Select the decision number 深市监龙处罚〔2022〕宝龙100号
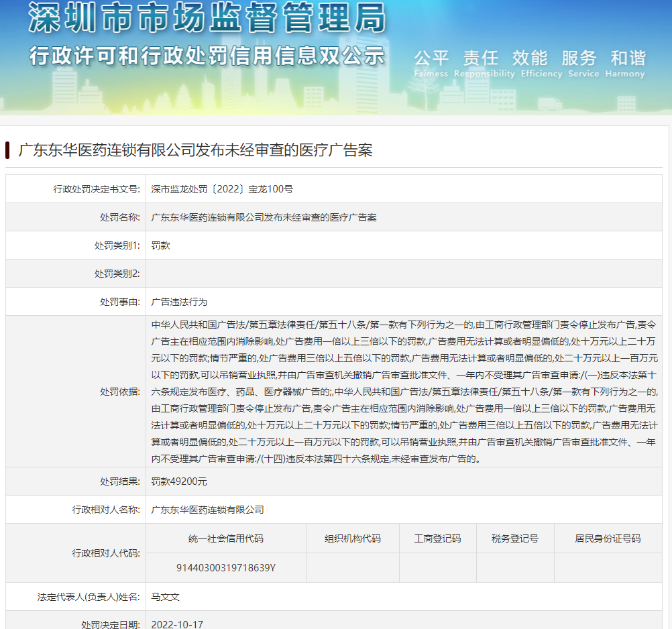Viewport: 672px width, 629px height. tap(222, 189)
